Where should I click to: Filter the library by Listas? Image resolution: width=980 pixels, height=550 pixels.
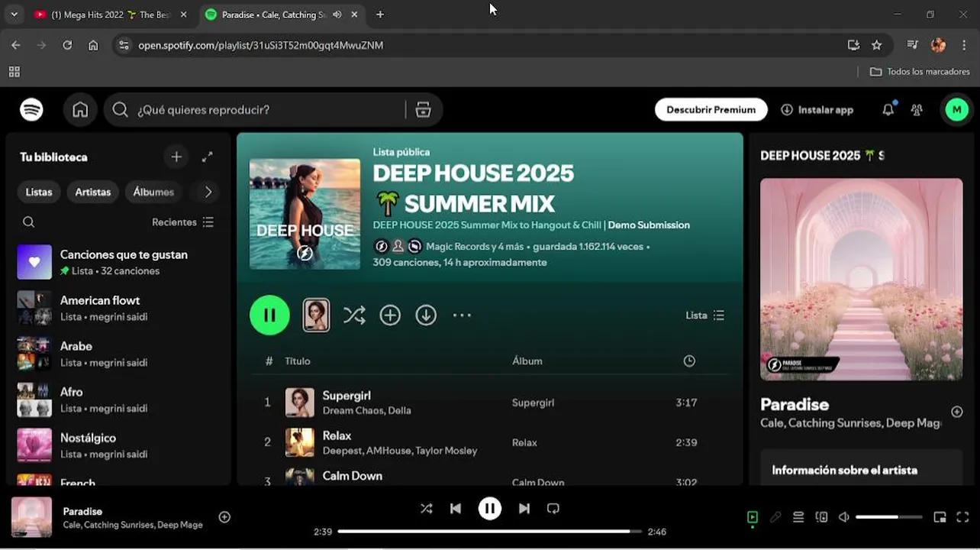39,192
